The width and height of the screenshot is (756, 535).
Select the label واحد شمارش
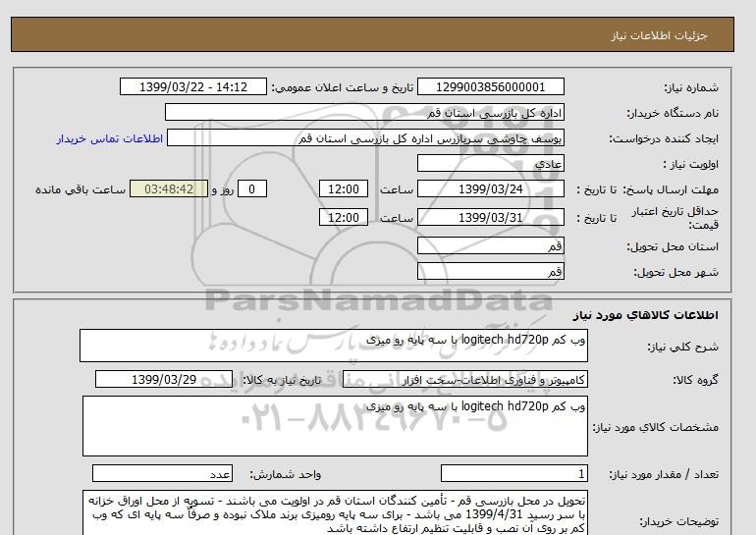(x=286, y=475)
